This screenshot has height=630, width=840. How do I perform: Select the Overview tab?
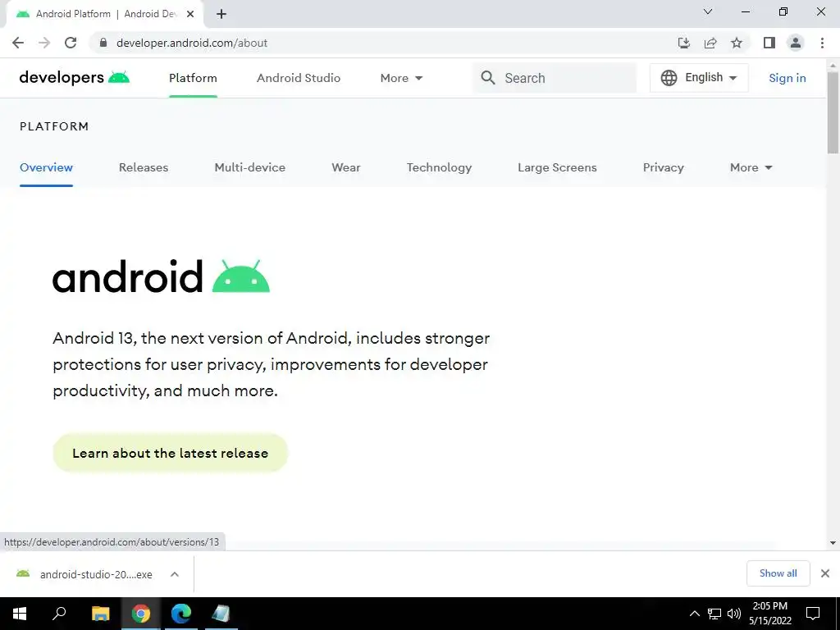pos(46,167)
